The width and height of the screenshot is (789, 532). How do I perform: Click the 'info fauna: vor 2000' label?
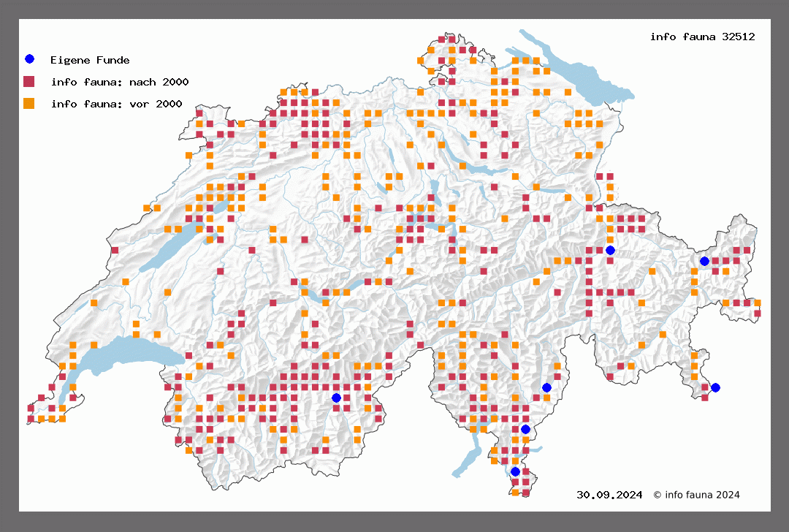[116, 104]
